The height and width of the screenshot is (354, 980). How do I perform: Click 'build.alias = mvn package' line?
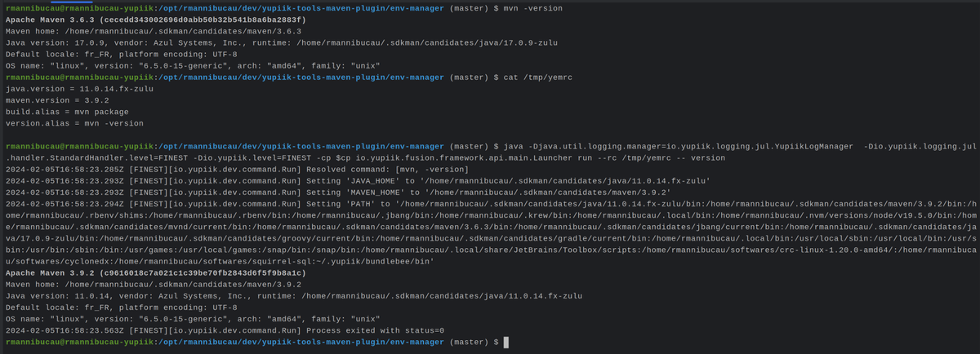[x=67, y=112]
